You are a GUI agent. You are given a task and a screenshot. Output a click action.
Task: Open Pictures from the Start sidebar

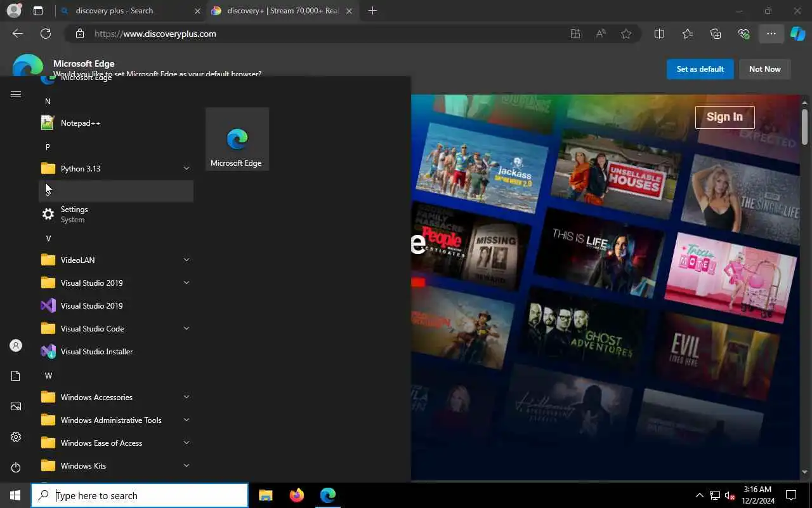click(16, 406)
